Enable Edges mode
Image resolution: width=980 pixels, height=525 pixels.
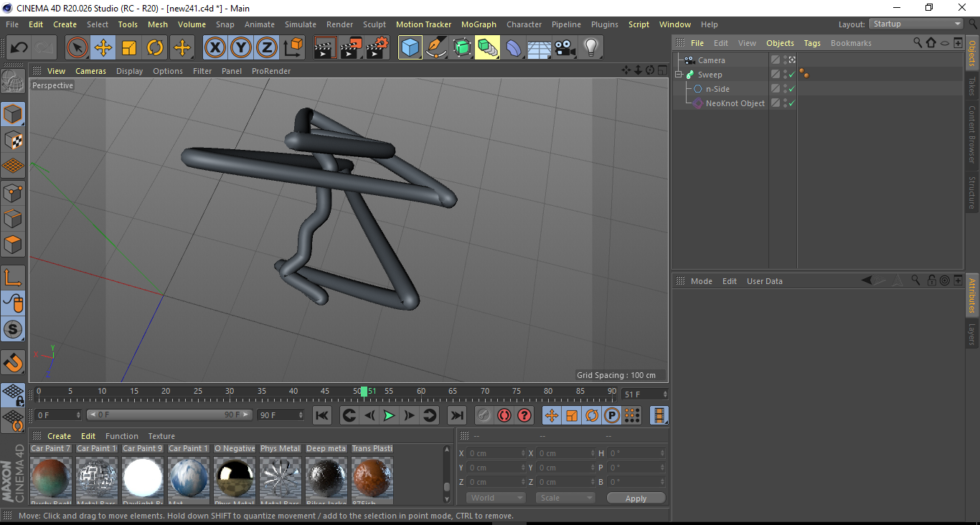pyautogui.click(x=13, y=218)
